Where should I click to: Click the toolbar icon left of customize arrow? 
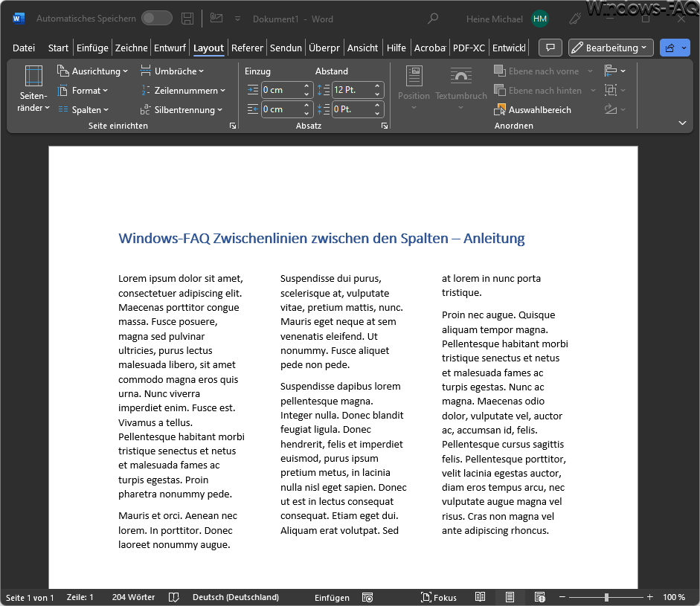216,19
